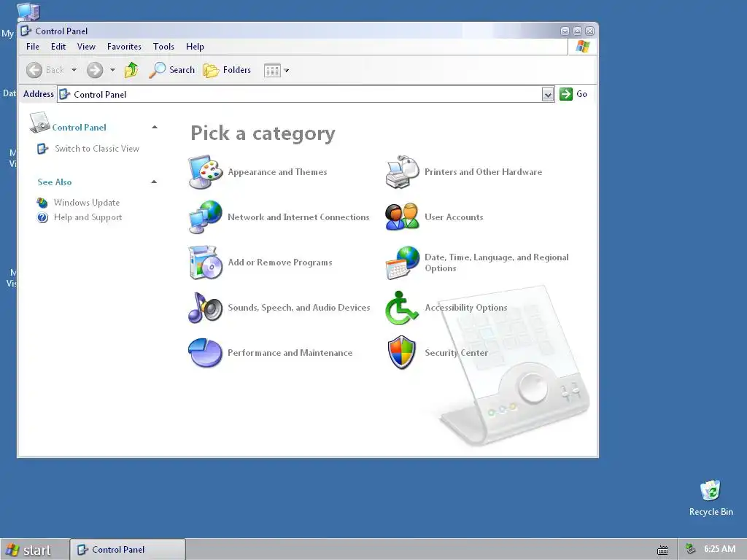The width and height of the screenshot is (747, 560).
Task: Open the Sounds, Speech, and Audio speaker icon
Action: (205, 308)
